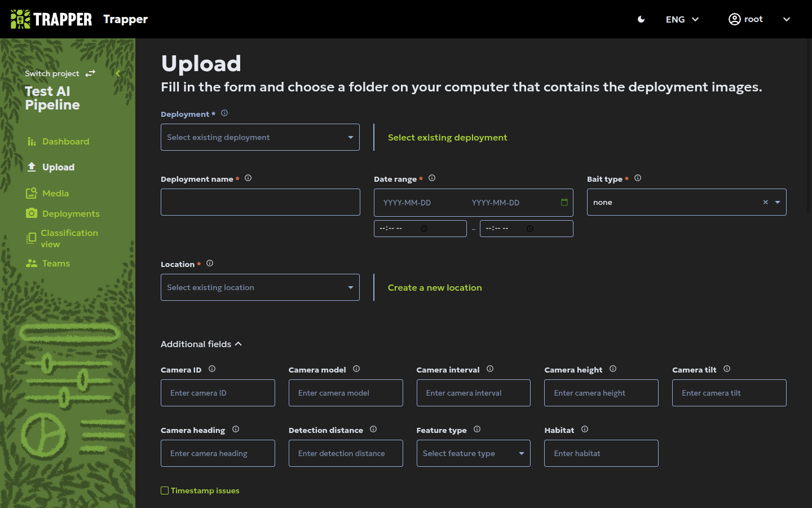Click the Test AI Pipeline project name
Screen dimensions: 812x508
[52, 98]
